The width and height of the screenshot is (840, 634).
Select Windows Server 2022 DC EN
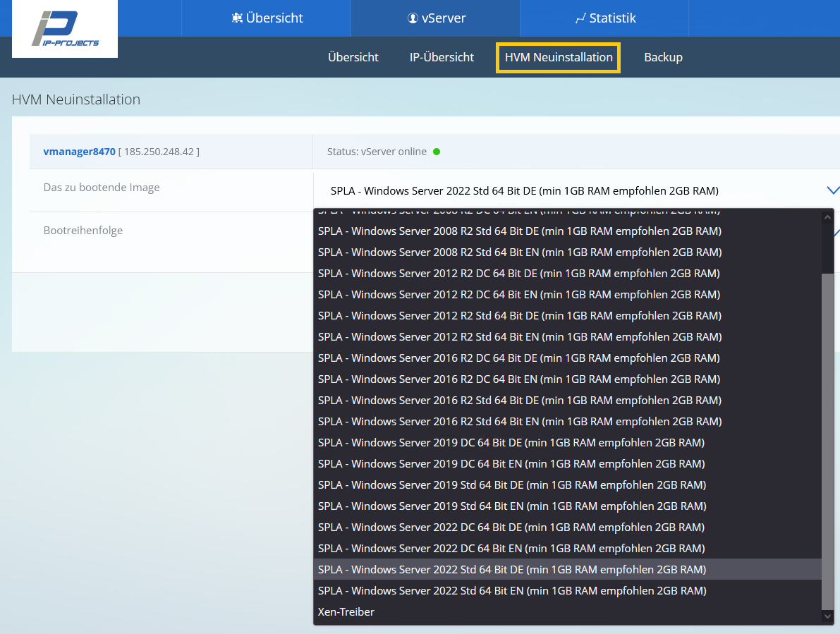point(567,549)
